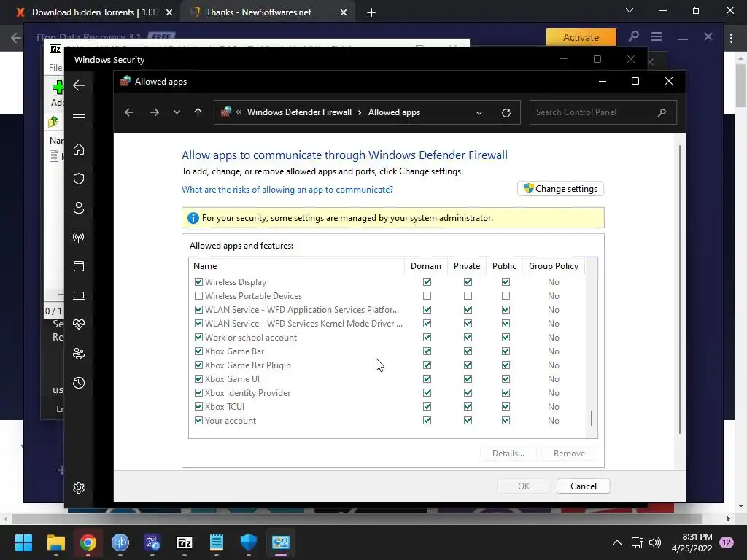Open Device performance & health heart icon

[x=79, y=324]
